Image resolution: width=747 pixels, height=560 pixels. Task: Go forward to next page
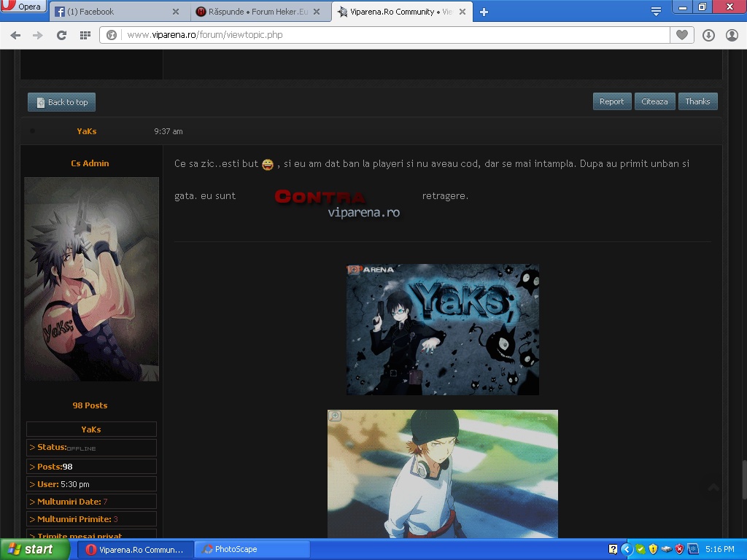pyautogui.click(x=38, y=35)
